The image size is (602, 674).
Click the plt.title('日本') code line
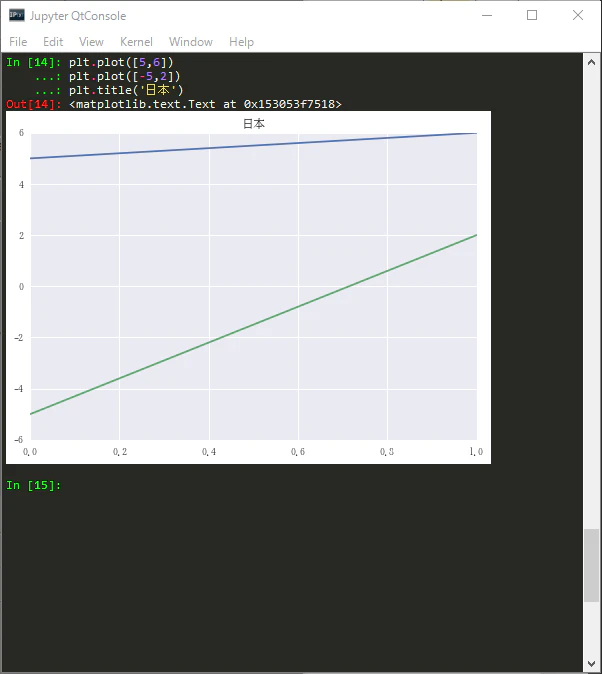(x=126, y=90)
